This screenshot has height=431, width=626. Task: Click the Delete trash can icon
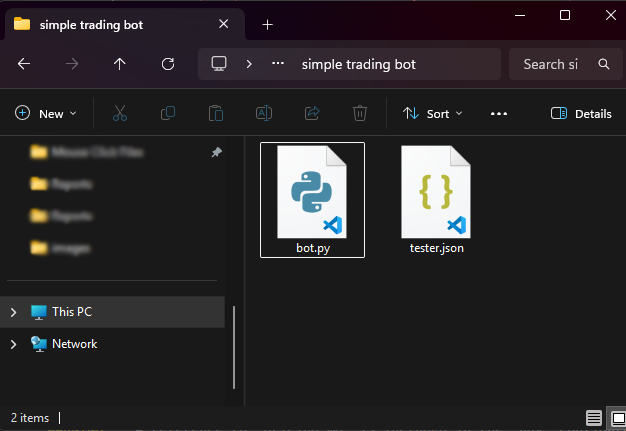click(x=360, y=114)
